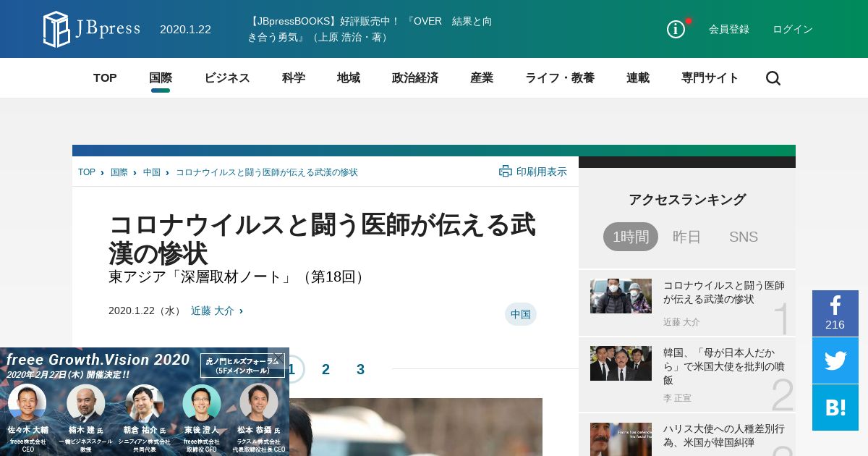
Task: Select 国際 navigation item
Action: [x=161, y=78]
